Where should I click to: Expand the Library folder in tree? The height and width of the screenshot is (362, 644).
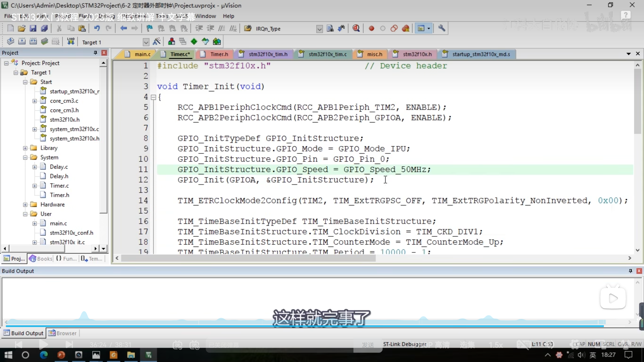(x=25, y=148)
